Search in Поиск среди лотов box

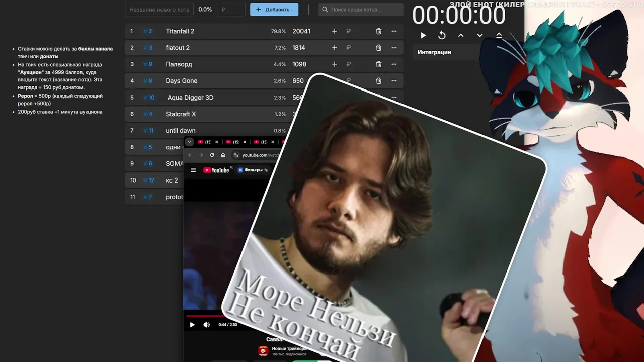point(361,9)
